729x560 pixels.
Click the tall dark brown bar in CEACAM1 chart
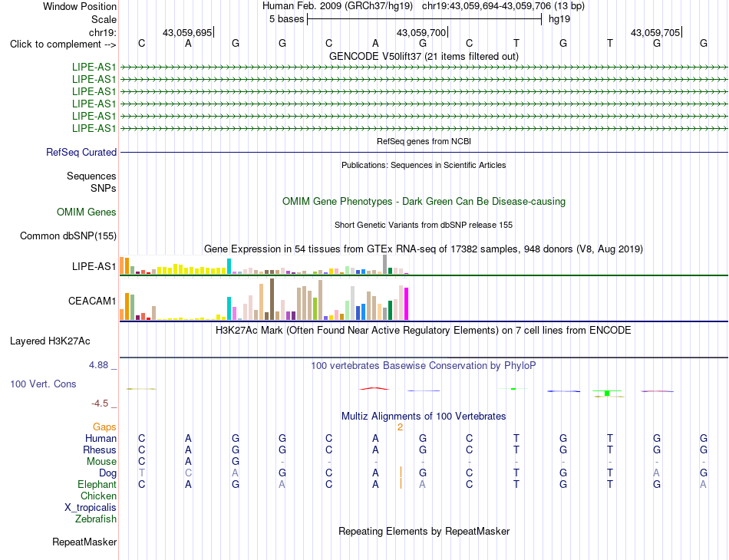pos(272,299)
